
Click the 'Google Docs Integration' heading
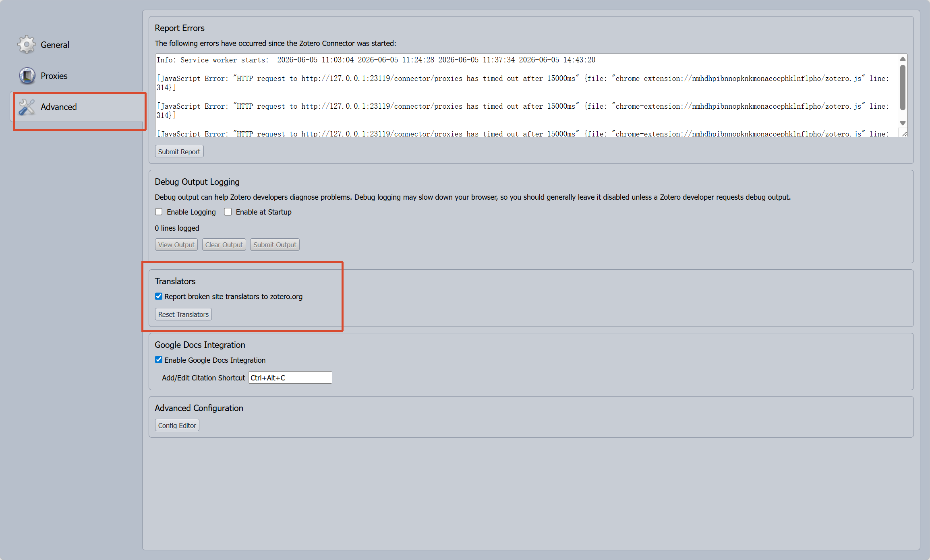pyautogui.click(x=200, y=345)
